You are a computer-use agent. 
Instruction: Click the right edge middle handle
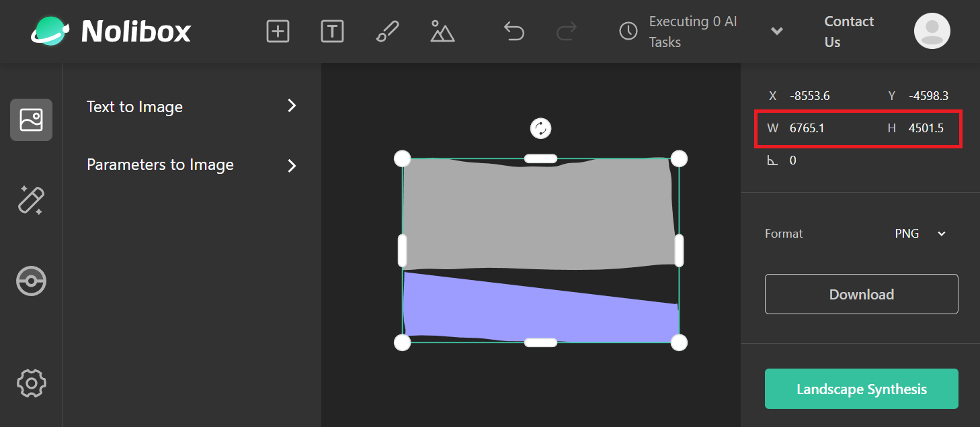point(679,250)
